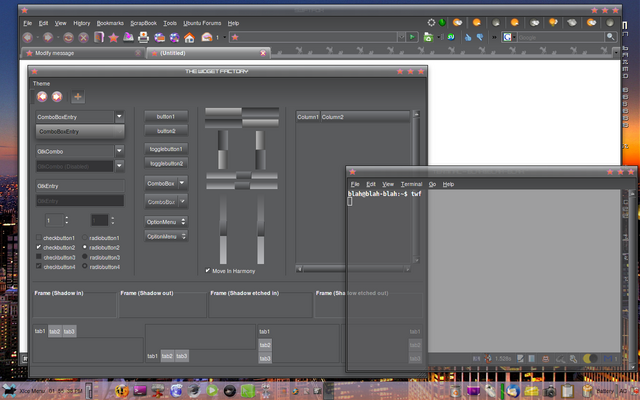
Task: Click into the GtkEntry text field
Action: click(x=79, y=186)
